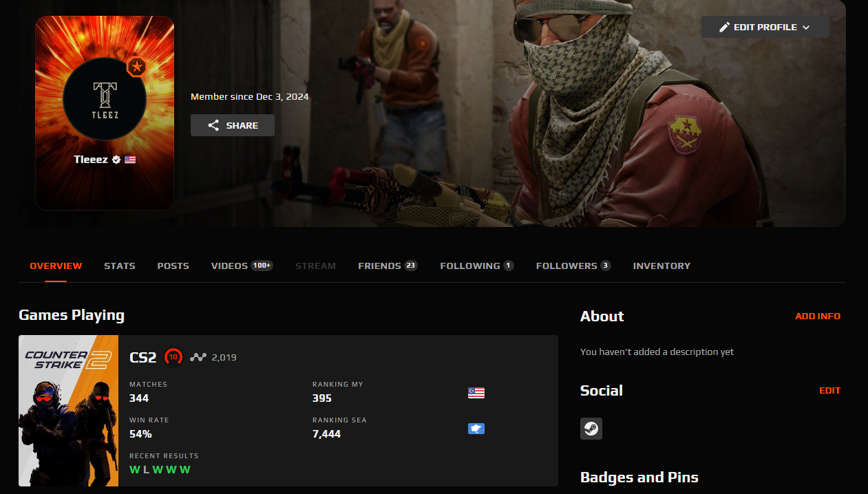Click the 2,019 ELO value

[224, 357]
